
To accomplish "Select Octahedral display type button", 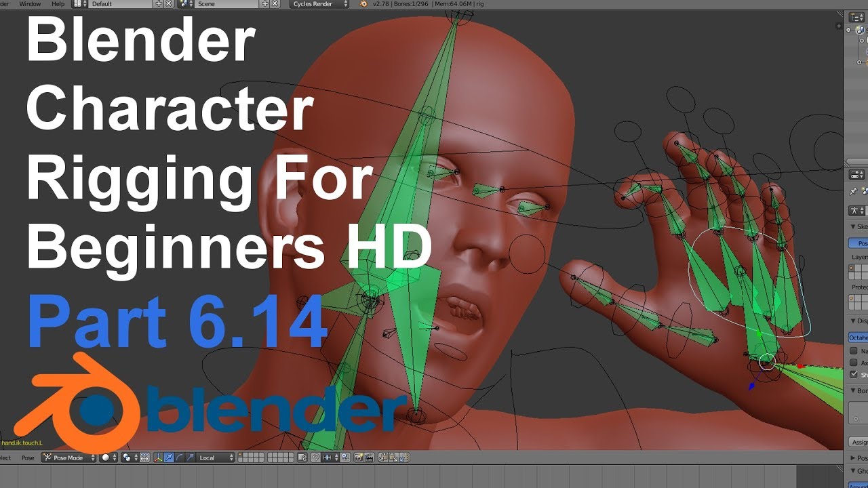I will click(858, 337).
